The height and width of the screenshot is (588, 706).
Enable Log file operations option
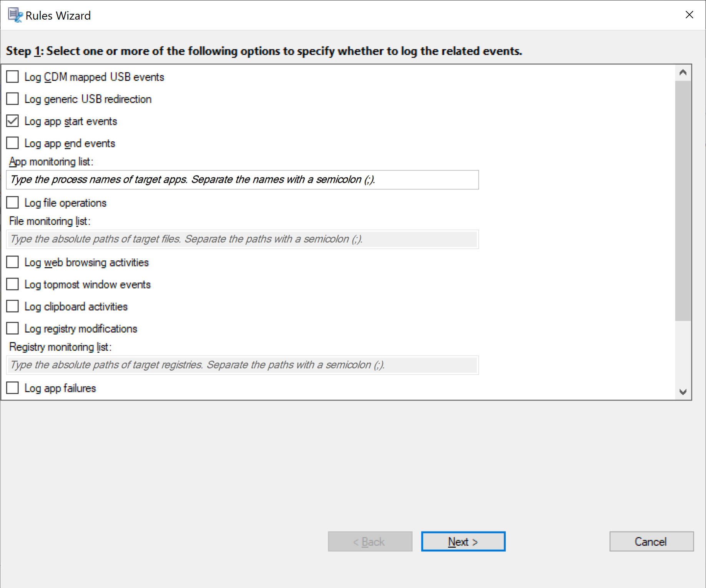[13, 203]
